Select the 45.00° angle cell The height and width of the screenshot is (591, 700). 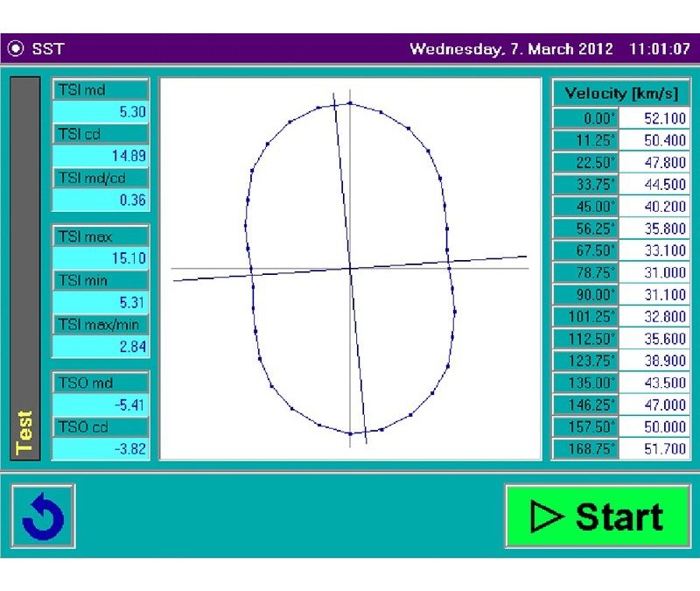pyautogui.click(x=586, y=207)
